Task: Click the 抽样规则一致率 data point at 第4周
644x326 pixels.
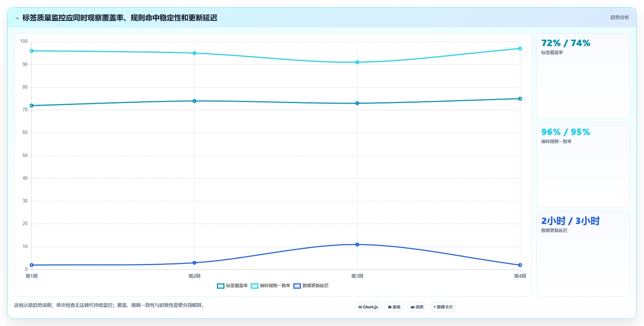Action: (520, 49)
